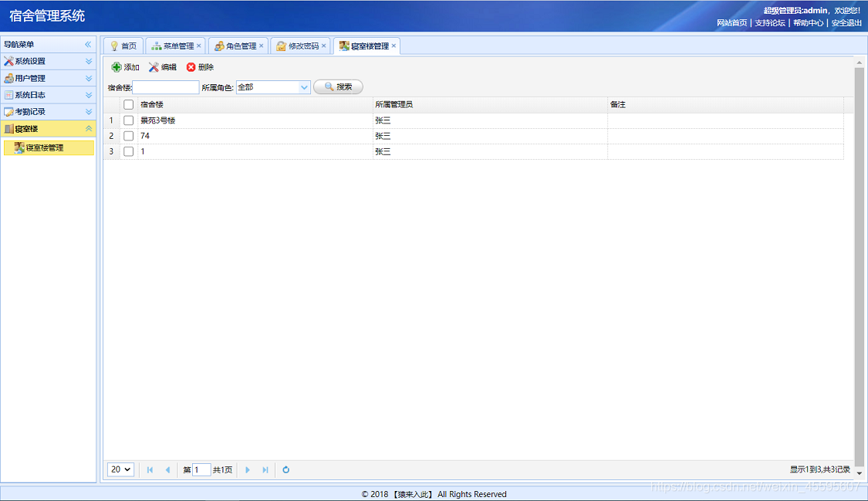Expand the 用户管理 section

89,78
